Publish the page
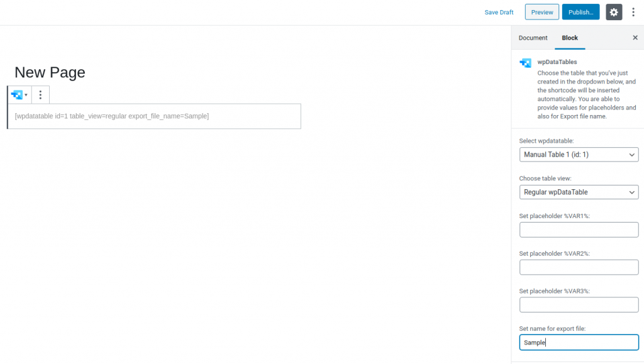 pyautogui.click(x=580, y=11)
